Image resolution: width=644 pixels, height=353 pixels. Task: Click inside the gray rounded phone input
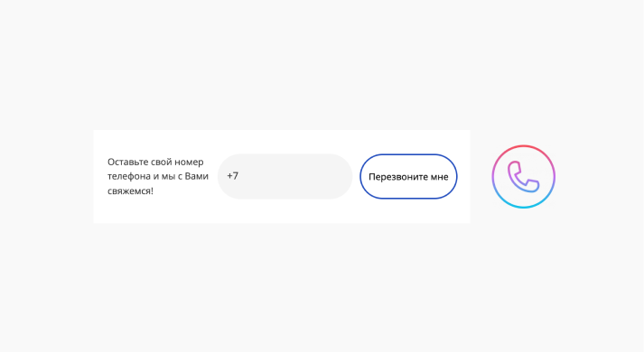click(285, 177)
